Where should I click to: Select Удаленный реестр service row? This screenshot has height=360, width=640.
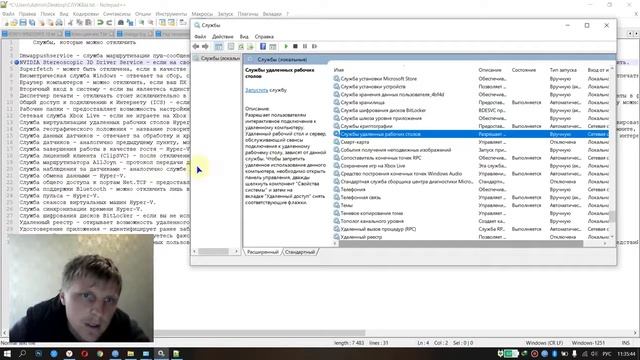pos(471,237)
